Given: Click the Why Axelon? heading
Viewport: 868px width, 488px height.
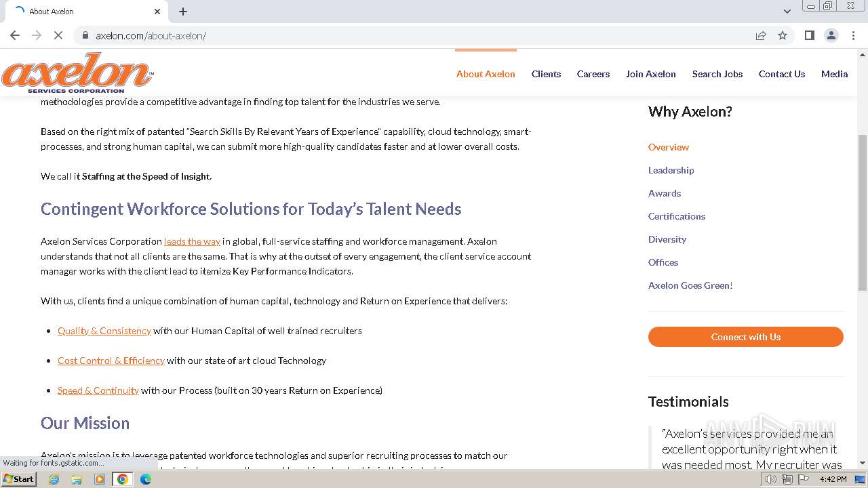Looking at the screenshot, I should pyautogui.click(x=690, y=112).
